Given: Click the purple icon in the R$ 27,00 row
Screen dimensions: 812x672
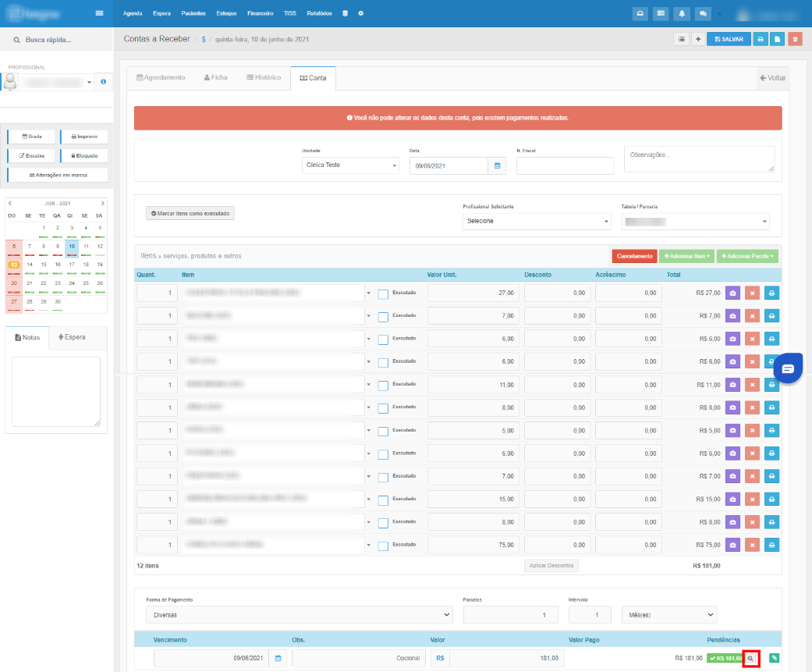Looking at the screenshot, I should click(x=732, y=293).
